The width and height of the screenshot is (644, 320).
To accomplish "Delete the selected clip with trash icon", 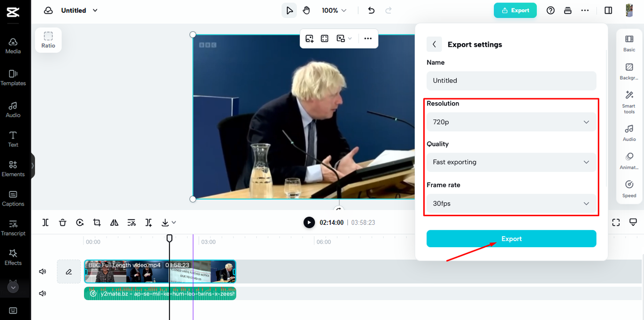I will tap(63, 222).
